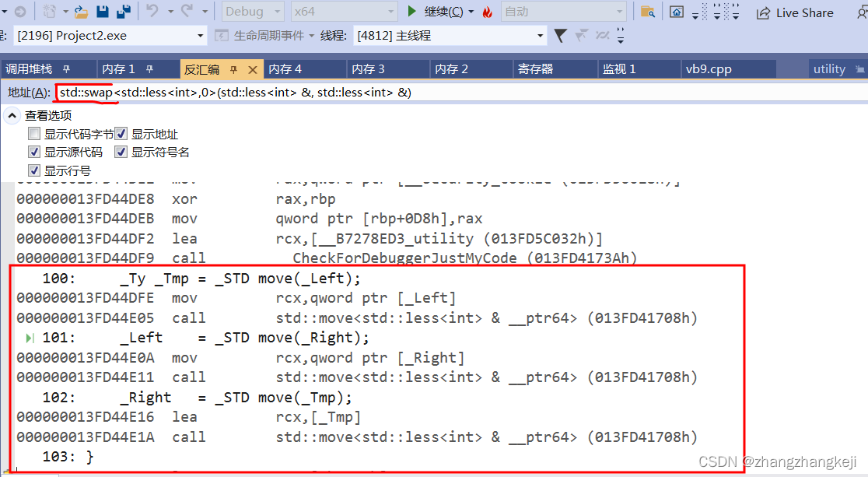Click the green Continue play icon
Viewport: 868px width, 477px height.
click(411, 12)
